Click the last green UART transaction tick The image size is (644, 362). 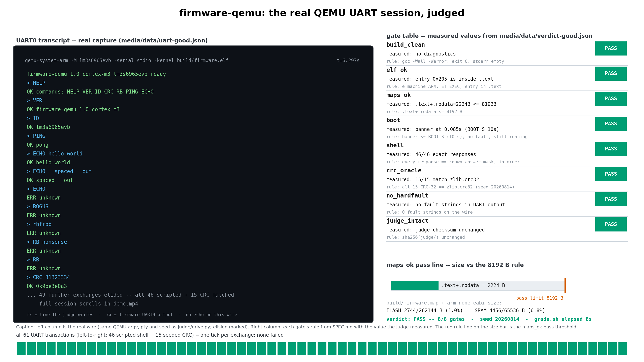623,349
